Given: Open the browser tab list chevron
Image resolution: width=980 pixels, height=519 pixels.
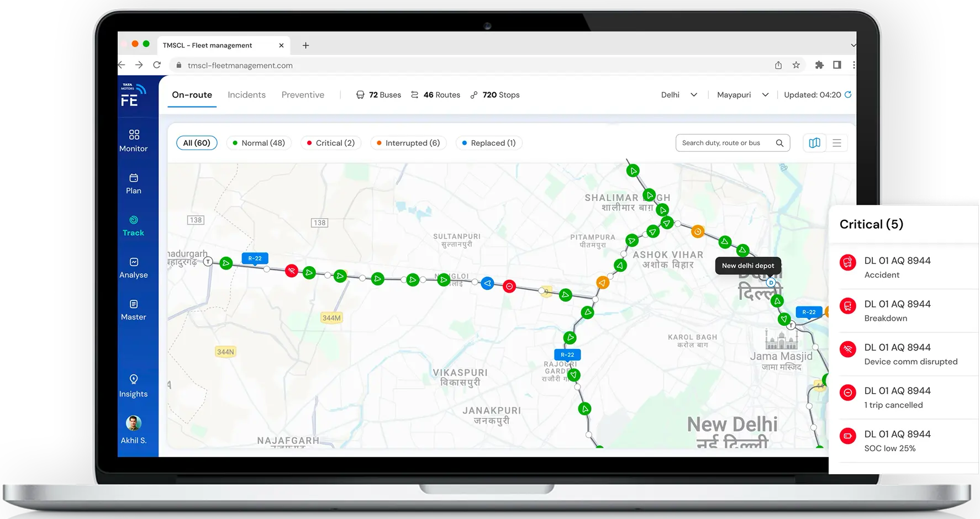Looking at the screenshot, I should 852,45.
